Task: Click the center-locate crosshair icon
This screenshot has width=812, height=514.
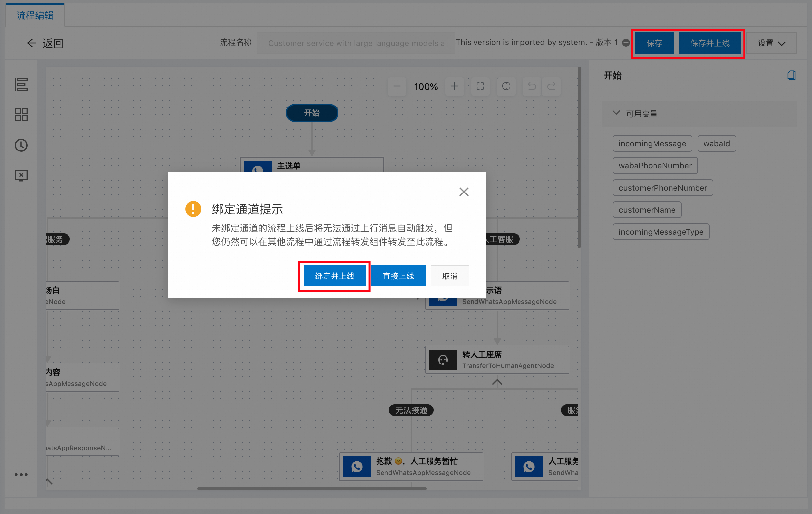Action: point(506,86)
